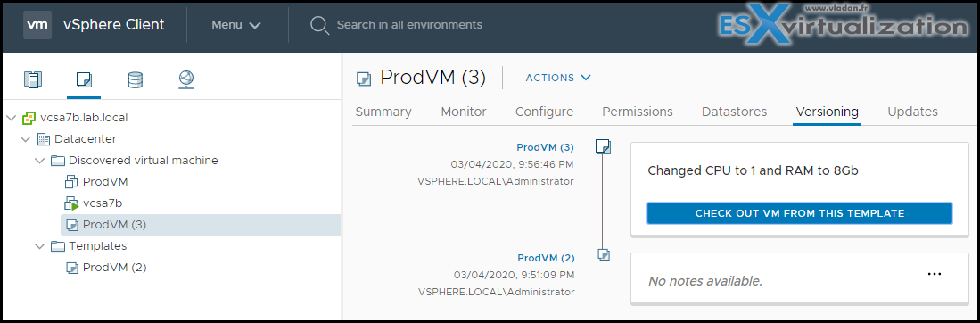Screen dimensions: 980x323
Task: Switch to the Configure tab
Action: click(x=544, y=112)
